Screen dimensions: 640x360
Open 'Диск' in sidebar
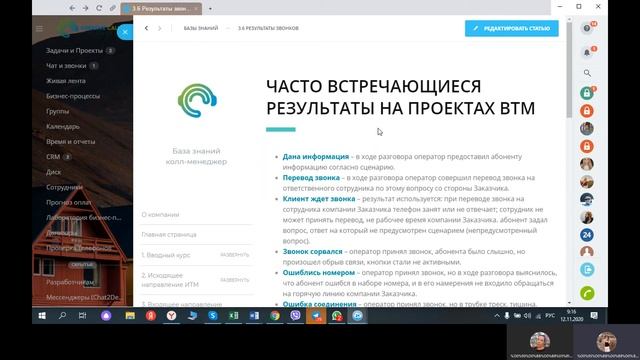tap(53, 172)
